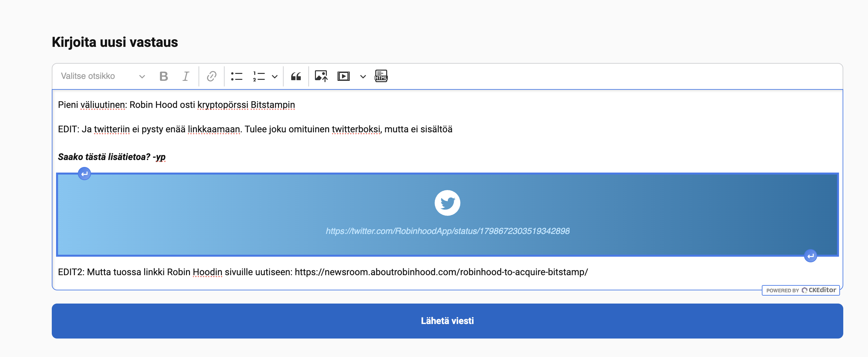This screenshot has height=357, width=868.
Task: Click the underlined word 'linkkaamaan'
Action: pyautogui.click(x=214, y=129)
